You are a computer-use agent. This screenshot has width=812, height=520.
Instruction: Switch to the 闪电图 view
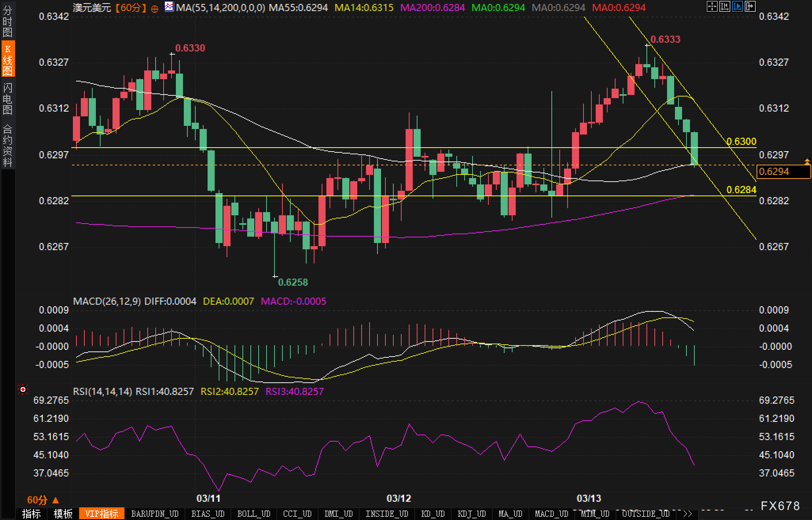coord(8,99)
